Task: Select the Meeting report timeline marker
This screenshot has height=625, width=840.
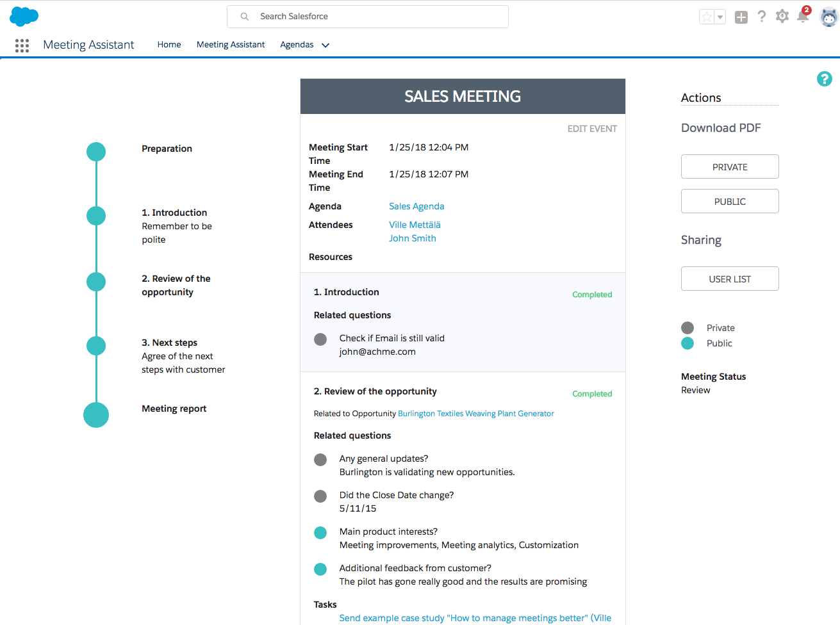Action: (96, 415)
